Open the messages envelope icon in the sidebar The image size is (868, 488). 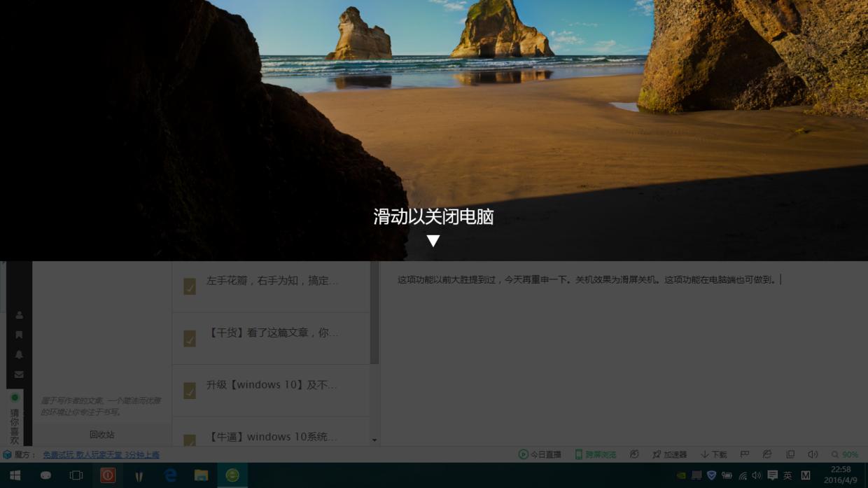tap(18, 374)
